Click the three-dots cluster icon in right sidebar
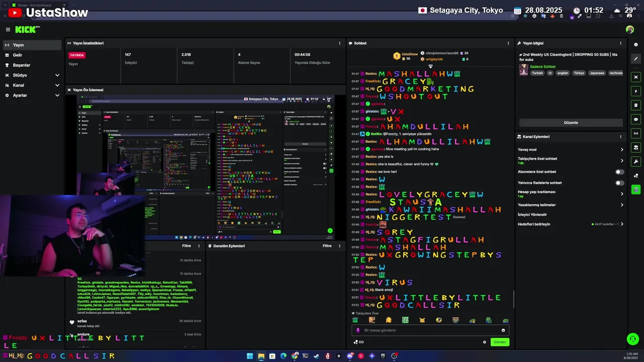 [x=636, y=175]
